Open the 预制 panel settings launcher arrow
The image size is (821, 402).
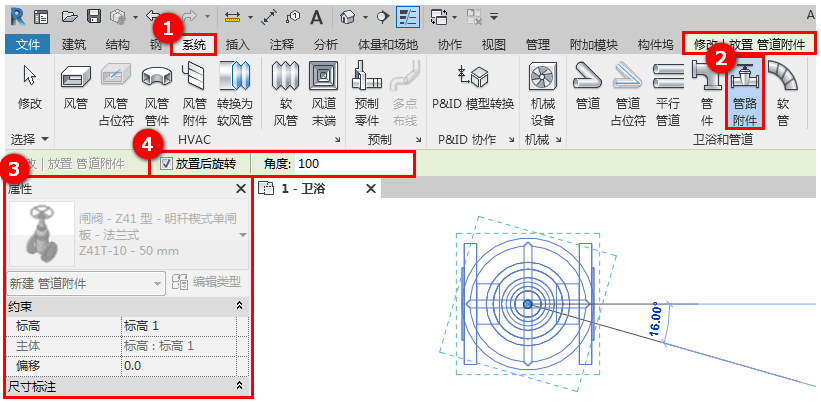418,140
